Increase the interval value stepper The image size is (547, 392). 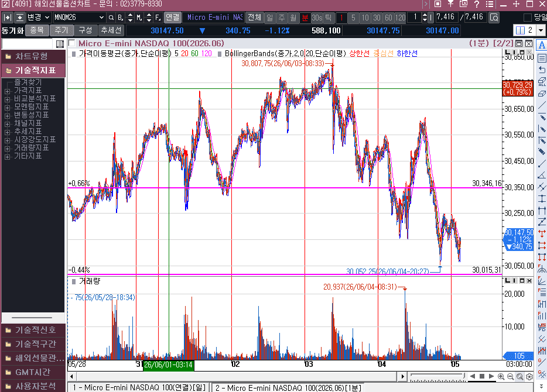[x=425, y=15]
